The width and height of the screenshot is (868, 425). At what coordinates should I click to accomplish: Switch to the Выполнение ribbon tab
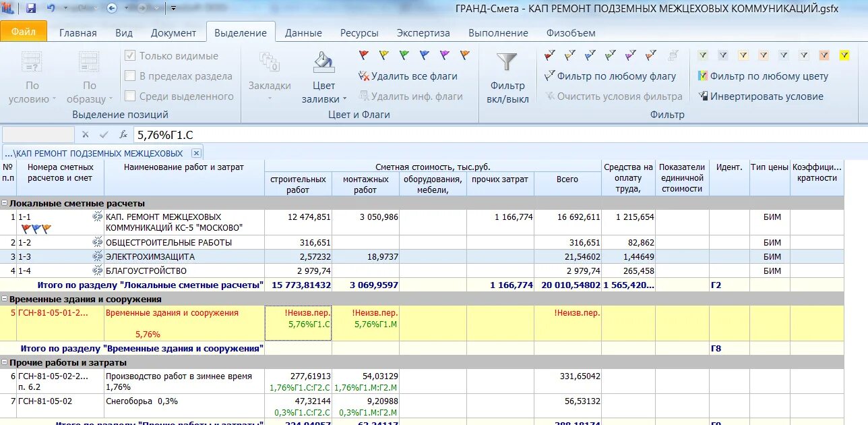tap(498, 32)
